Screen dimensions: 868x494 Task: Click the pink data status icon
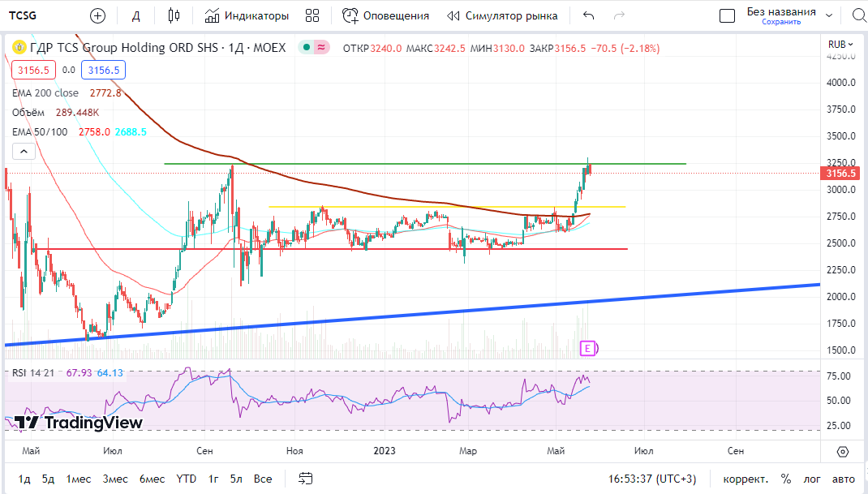coord(321,48)
